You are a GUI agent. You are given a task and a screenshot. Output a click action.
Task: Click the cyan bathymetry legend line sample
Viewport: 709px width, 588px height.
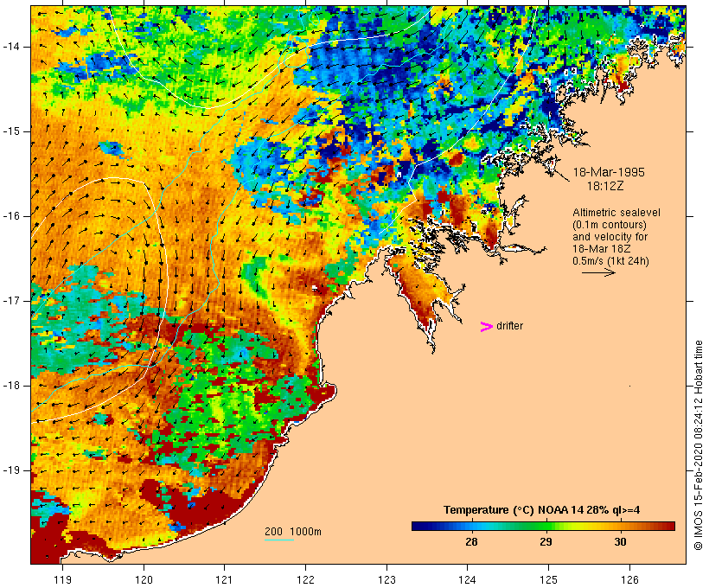coord(279,540)
